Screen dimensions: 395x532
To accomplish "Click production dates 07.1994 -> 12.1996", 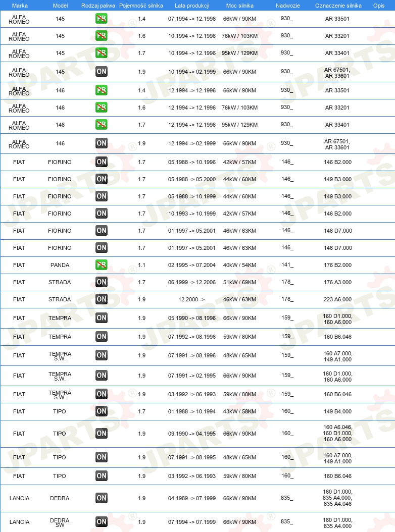I will tap(192, 19).
